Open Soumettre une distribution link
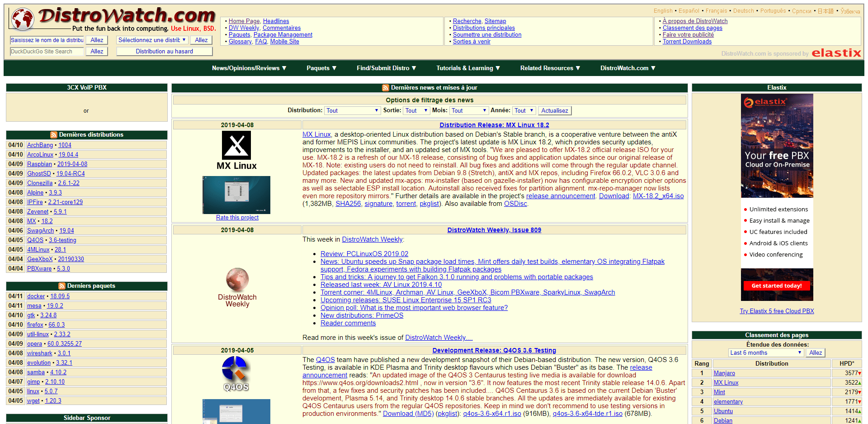This screenshot has height=424, width=868. coord(487,35)
